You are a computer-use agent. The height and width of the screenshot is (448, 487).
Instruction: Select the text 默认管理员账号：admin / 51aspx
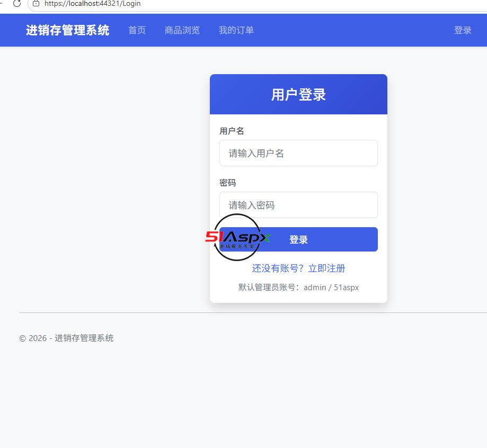(298, 288)
